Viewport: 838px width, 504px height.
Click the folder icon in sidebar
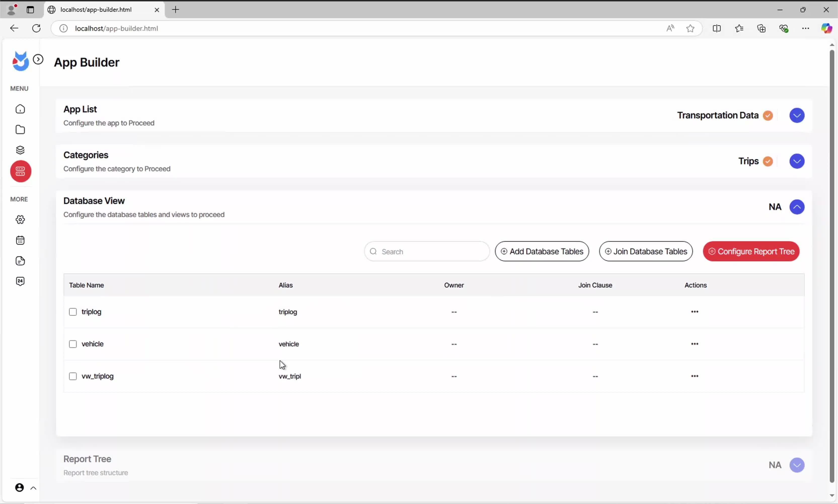[20, 130]
